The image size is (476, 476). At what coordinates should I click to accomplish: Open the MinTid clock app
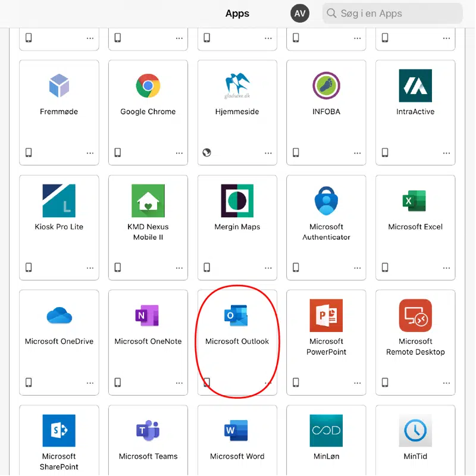pos(415,430)
